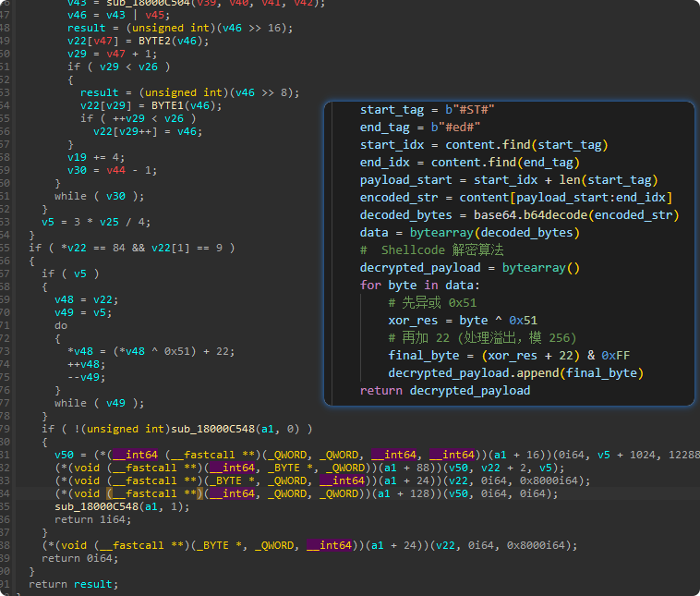Viewport: 700px width, 596px height.
Task: Click the 'for byte in data:' loop line
Action: (x=420, y=285)
